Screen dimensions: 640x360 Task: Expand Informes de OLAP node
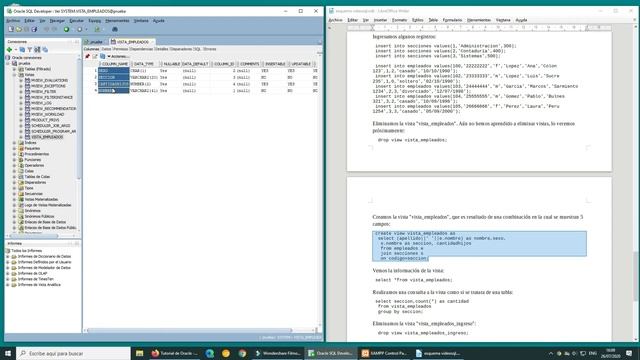coord(8,273)
